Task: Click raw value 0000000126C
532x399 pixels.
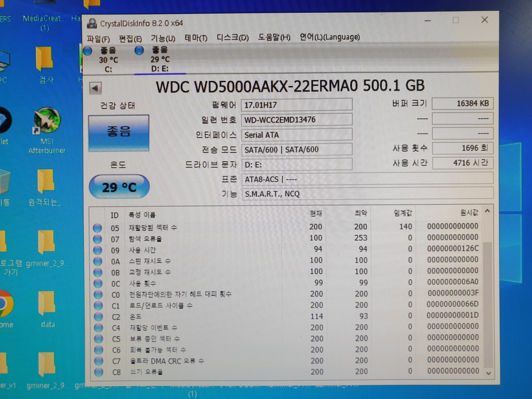Action: click(453, 248)
